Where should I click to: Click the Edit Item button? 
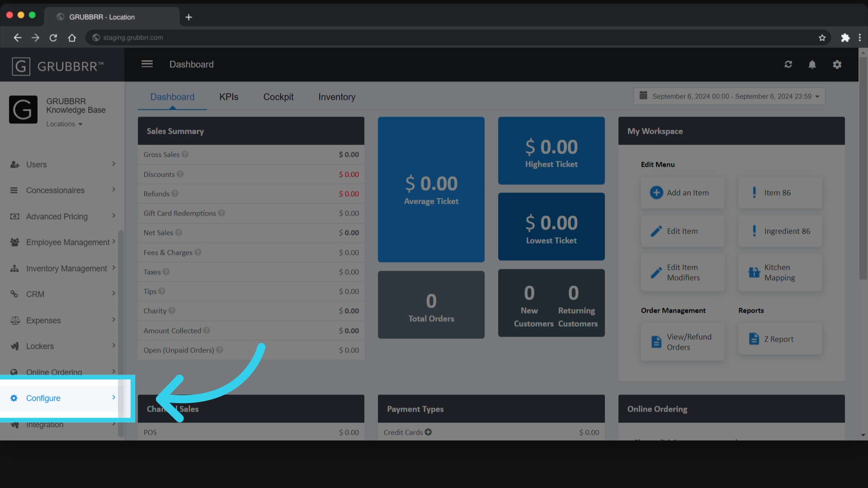pyautogui.click(x=683, y=231)
